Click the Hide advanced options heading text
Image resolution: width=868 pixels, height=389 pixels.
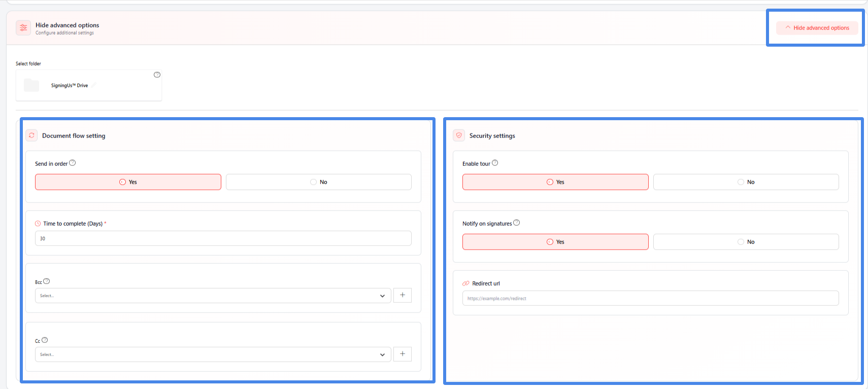(68, 25)
